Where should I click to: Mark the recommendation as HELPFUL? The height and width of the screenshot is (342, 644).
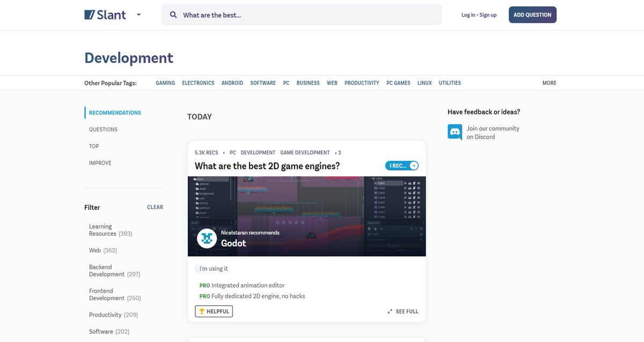(214, 311)
